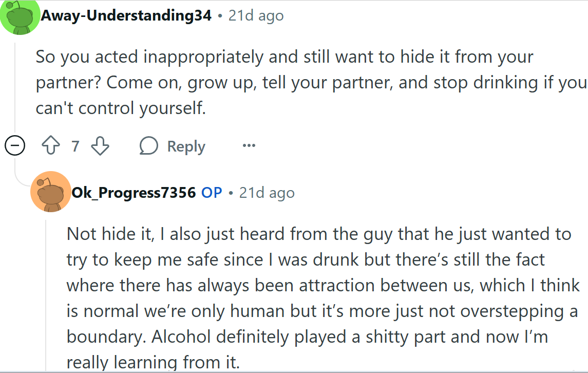588x373 pixels.
Task: Open Away-Understanding34's profile via username
Action: pos(126,15)
